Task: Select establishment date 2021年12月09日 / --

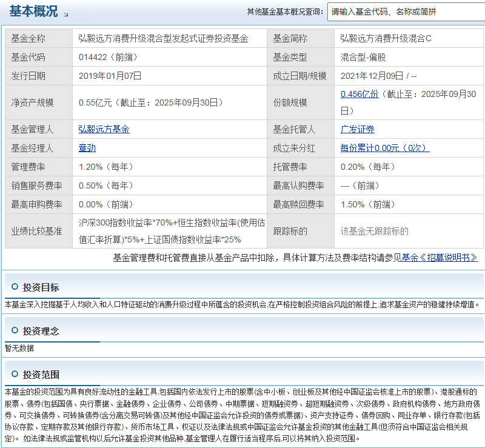Action: [x=378, y=76]
